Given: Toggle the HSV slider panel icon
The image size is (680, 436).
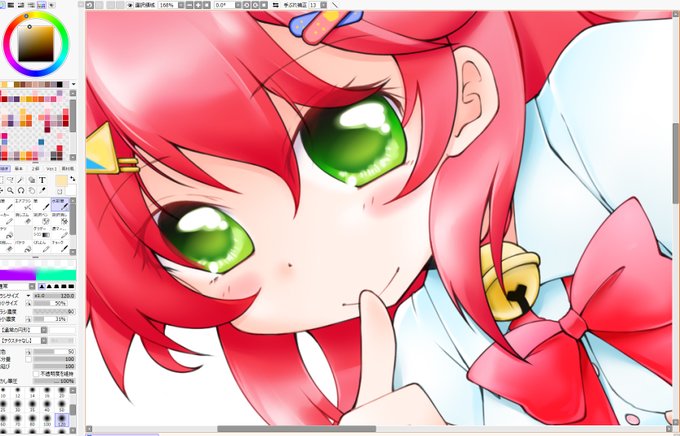Looking at the screenshot, I should tap(21, 5).
